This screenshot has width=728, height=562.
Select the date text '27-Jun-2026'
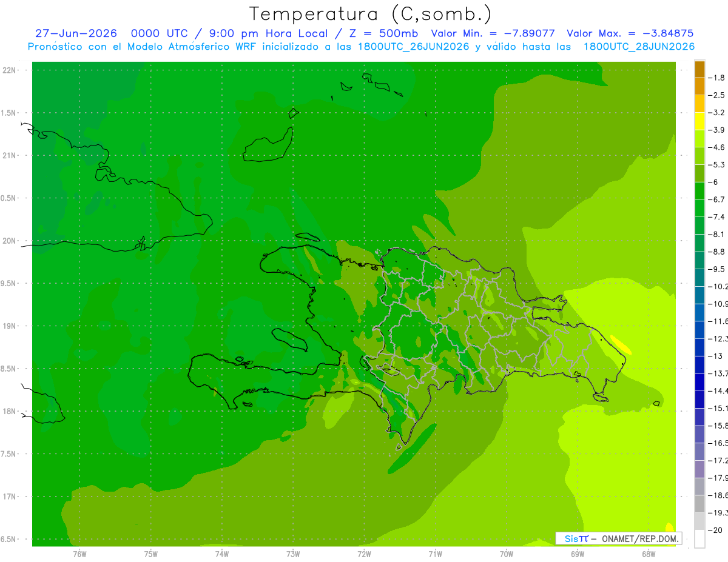[x=76, y=33]
